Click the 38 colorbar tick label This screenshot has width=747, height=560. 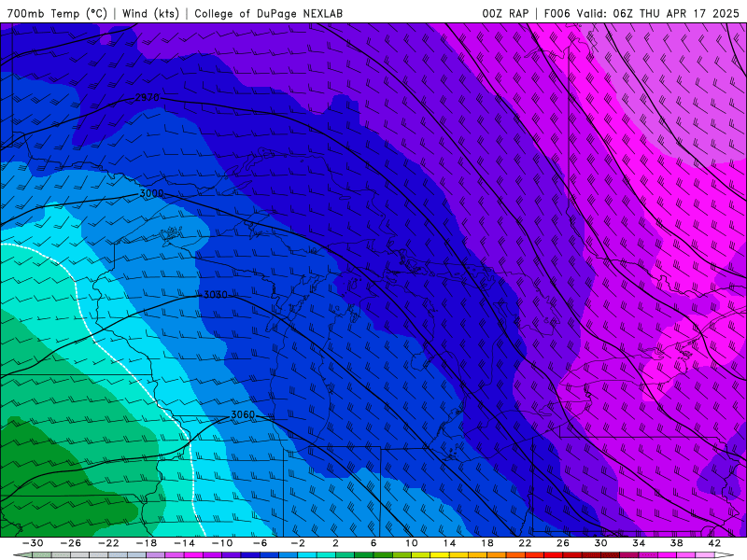[676, 543]
